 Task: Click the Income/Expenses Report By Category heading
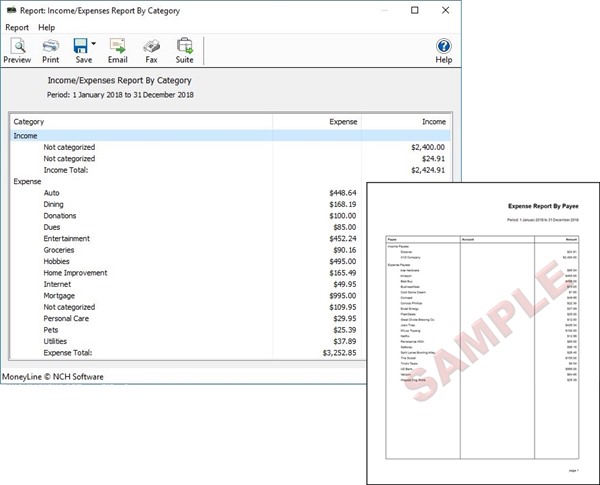coord(119,80)
